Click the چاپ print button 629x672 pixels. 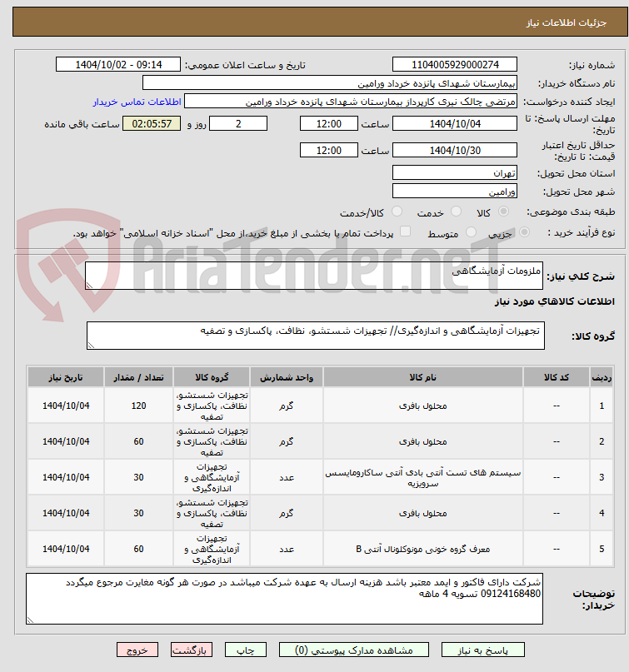[246, 650]
